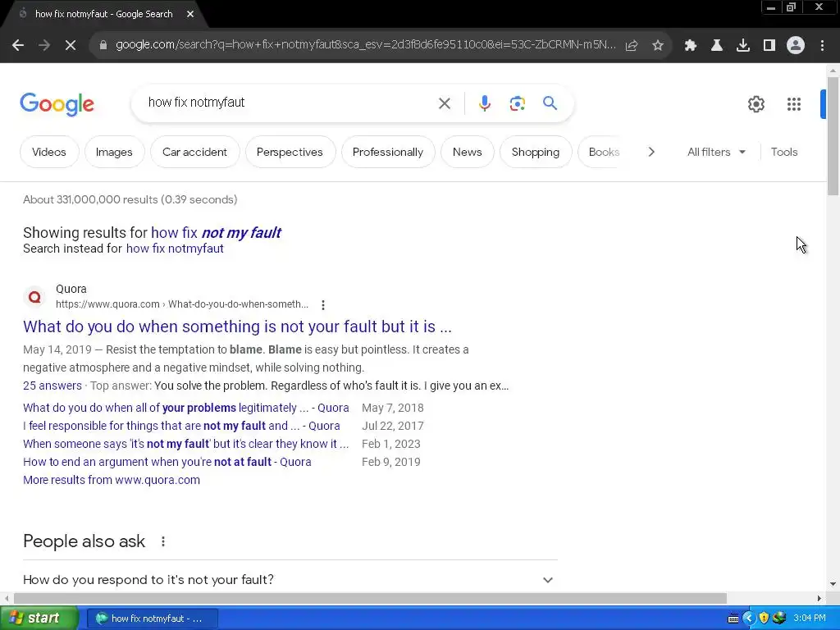Bookmark this page with the star icon
The width and height of the screenshot is (840, 630).
[x=658, y=46]
